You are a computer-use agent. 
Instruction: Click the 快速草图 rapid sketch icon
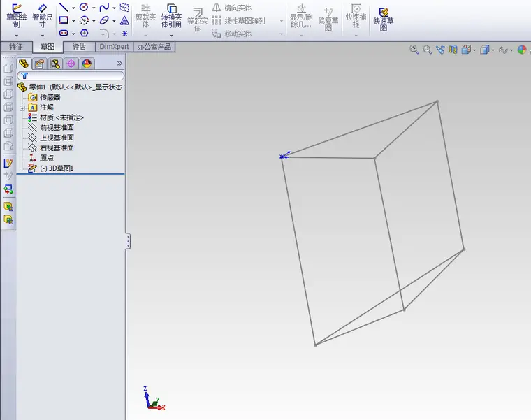384,19
